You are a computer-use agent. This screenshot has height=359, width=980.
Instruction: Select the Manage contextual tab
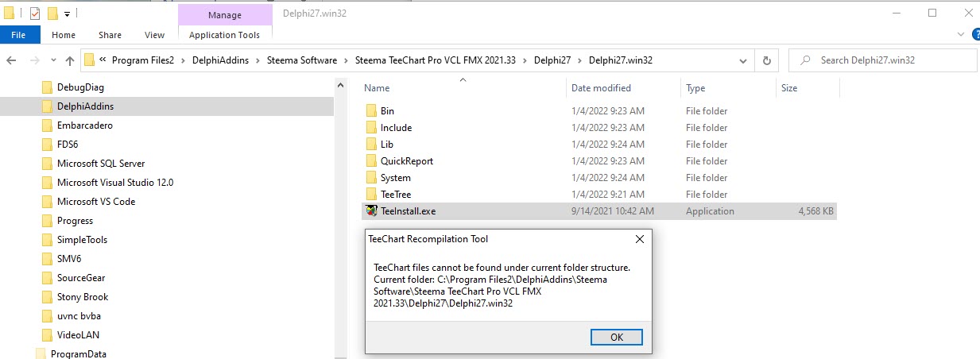[225, 15]
